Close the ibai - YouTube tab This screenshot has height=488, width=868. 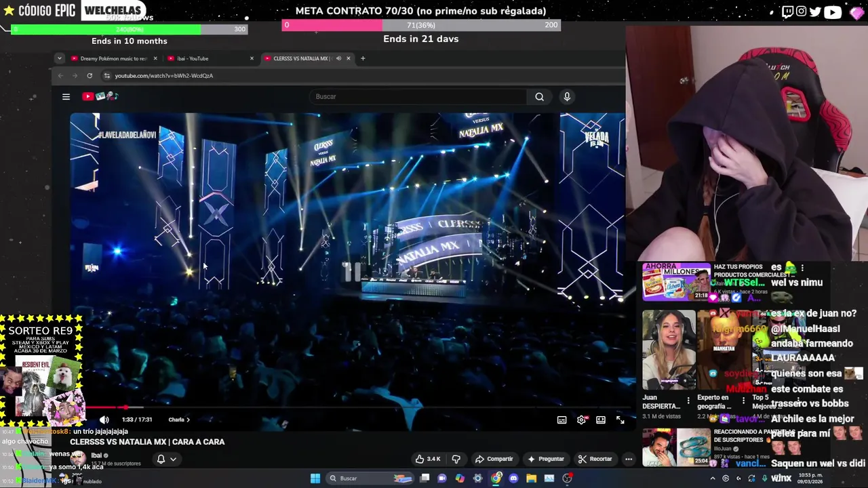click(x=252, y=58)
